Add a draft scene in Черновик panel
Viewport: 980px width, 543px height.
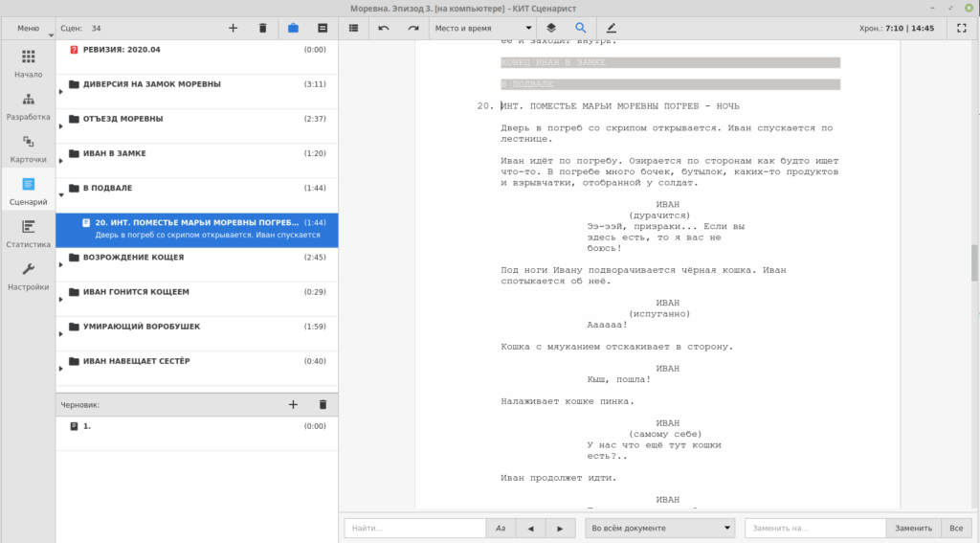click(x=293, y=405)
